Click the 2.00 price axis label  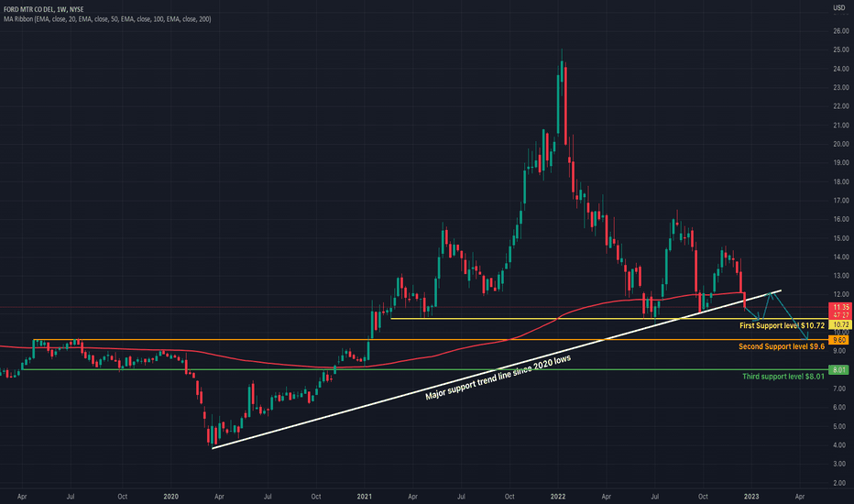tap(841, 483)
